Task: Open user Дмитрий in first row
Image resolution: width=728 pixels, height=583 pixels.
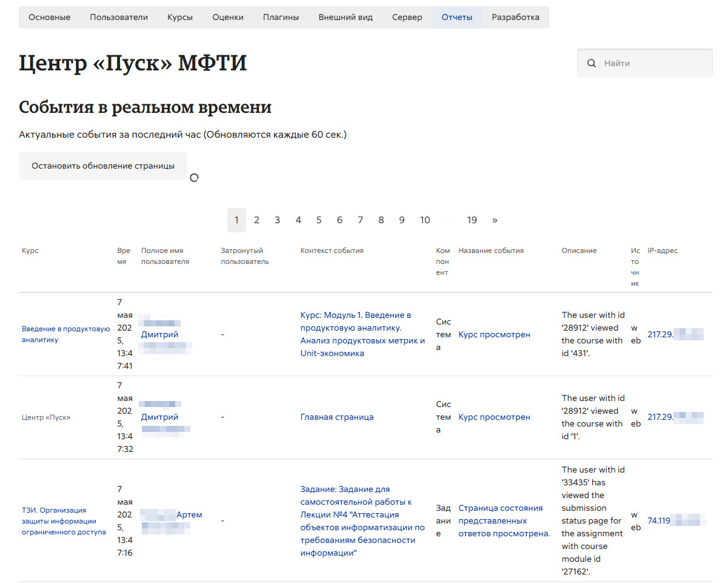Action: click(x=159, y=334)
